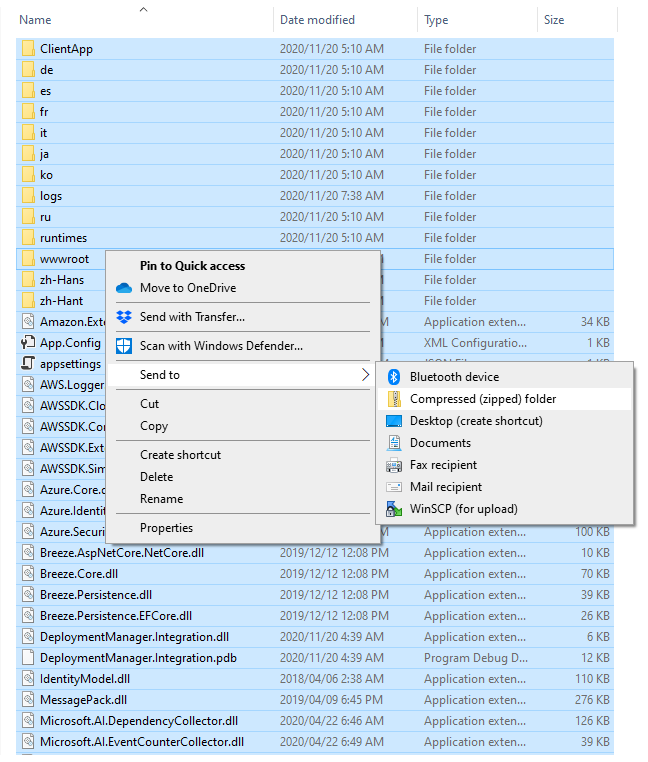Click the Name column sort arrow

click(x=143, y=9)
